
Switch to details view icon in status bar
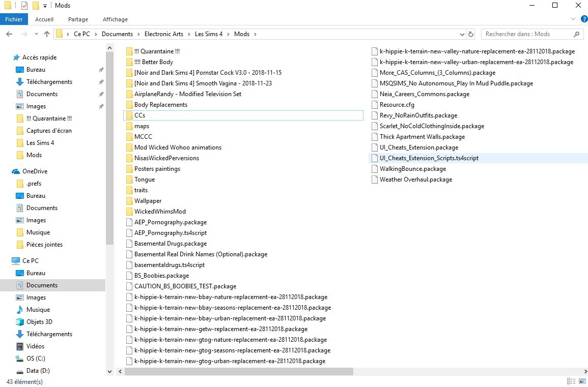[x=571, y=381]
